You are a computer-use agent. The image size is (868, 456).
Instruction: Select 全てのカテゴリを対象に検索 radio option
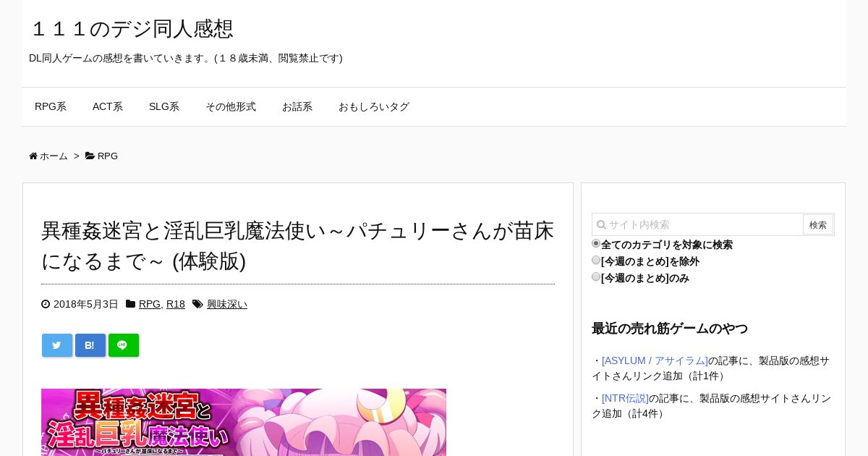[x=596, y=244]
